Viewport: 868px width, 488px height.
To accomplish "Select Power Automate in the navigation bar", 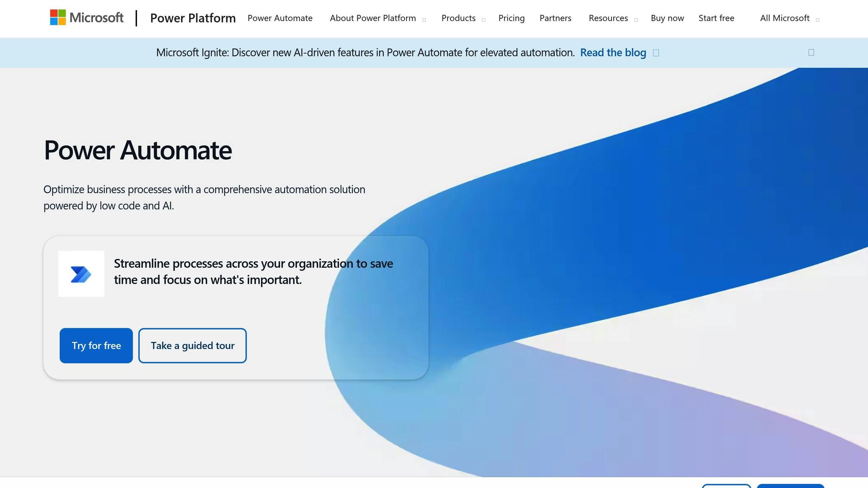I will click(x=280, y=18).
